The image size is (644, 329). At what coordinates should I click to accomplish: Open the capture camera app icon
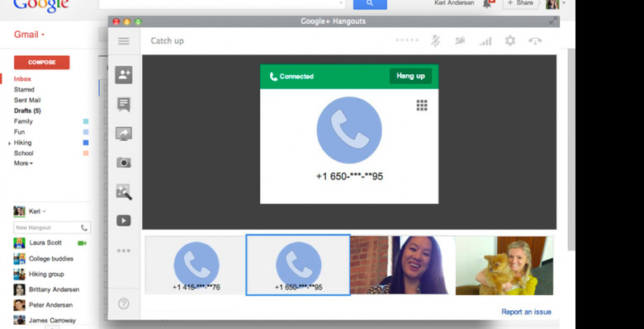(124, 162)
